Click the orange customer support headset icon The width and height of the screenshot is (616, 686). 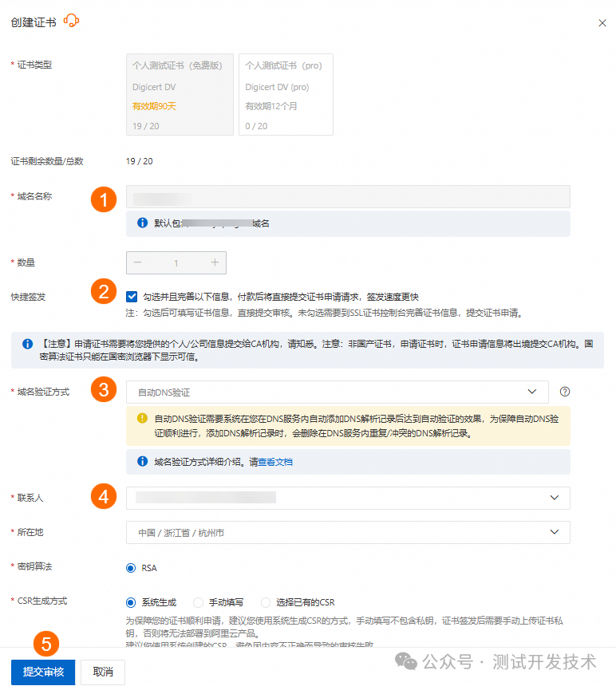pos(71,21)
